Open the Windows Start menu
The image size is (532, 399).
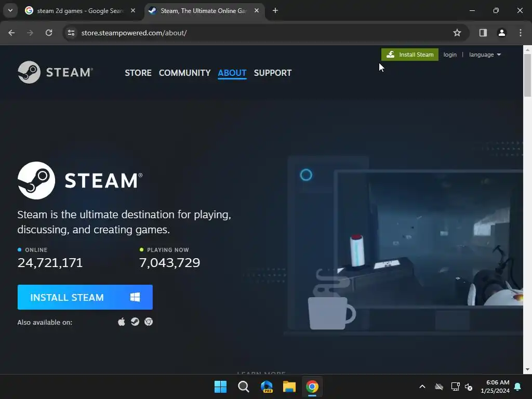220,387
